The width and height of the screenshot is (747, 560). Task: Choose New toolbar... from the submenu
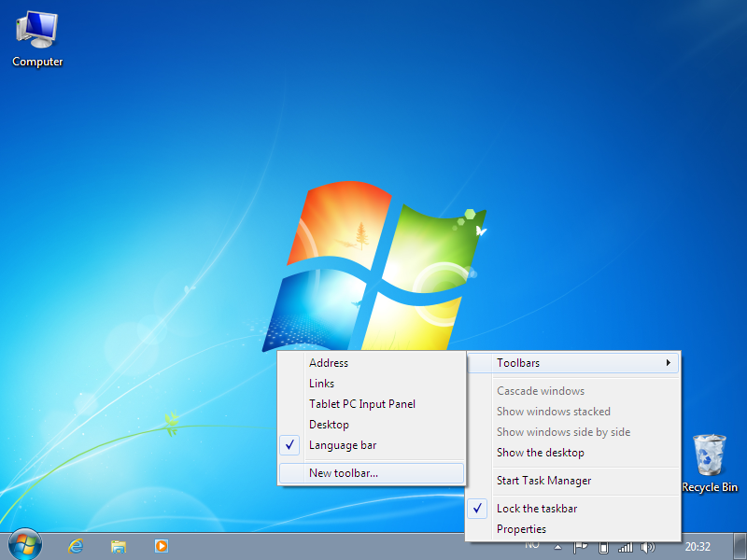(372, 473)
